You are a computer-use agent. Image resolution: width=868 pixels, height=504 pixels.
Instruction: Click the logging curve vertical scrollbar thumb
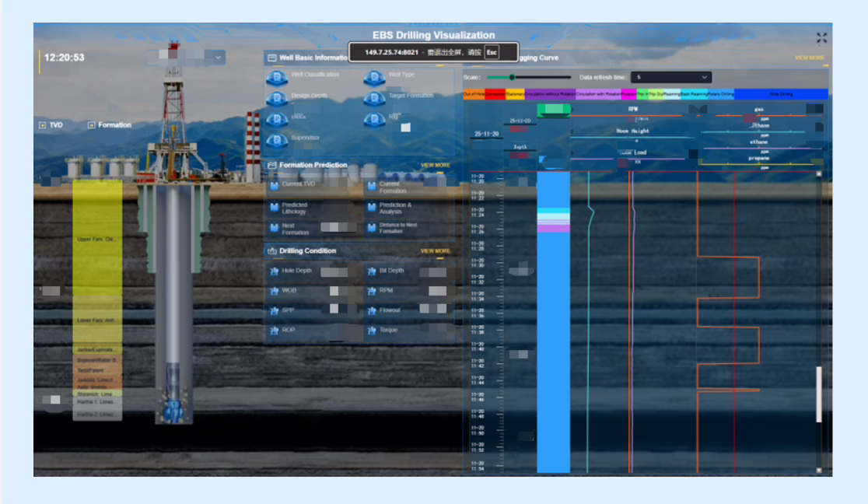818,394
